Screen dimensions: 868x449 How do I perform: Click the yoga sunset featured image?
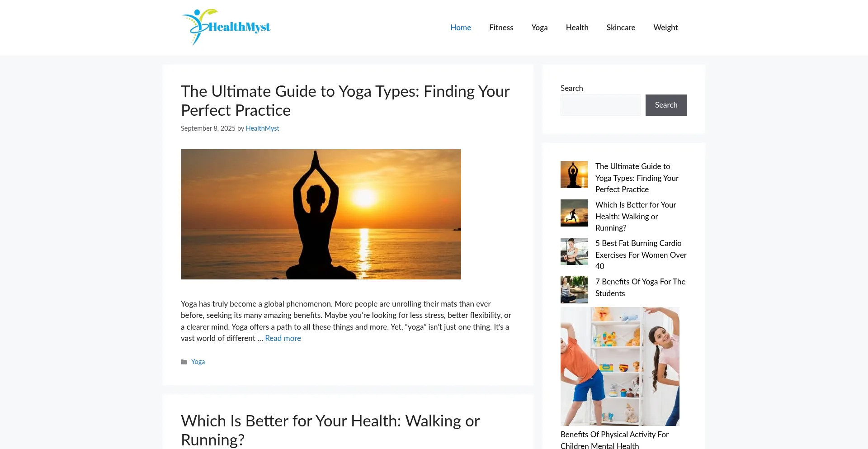tap(321, 214)
